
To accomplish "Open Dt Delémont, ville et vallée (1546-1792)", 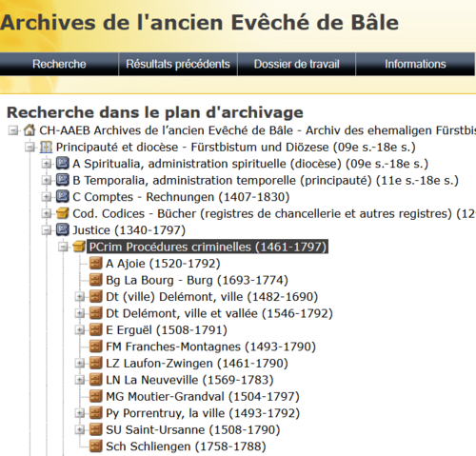I will click(219, 313).
